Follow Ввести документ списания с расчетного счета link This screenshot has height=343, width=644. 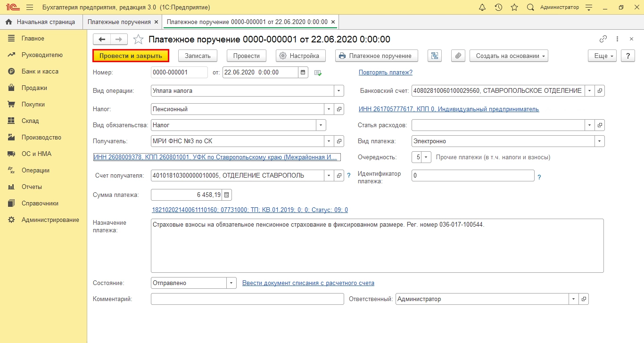pyautogui.click(x=308, y=283)
